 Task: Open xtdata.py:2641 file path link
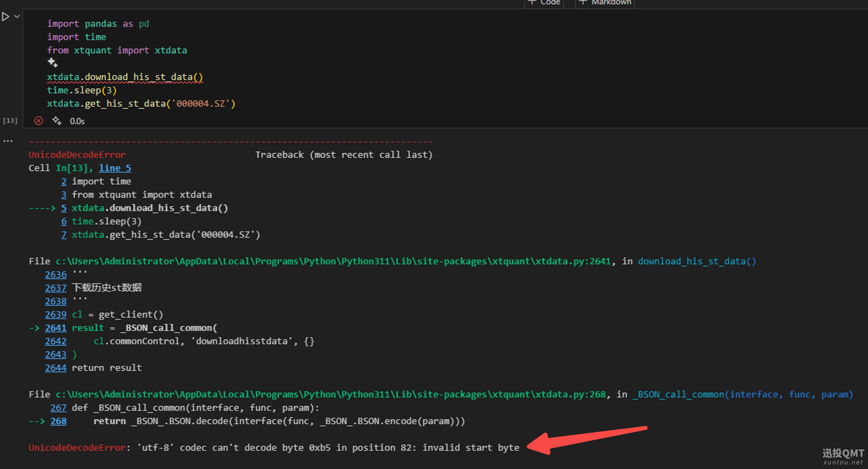333,261
